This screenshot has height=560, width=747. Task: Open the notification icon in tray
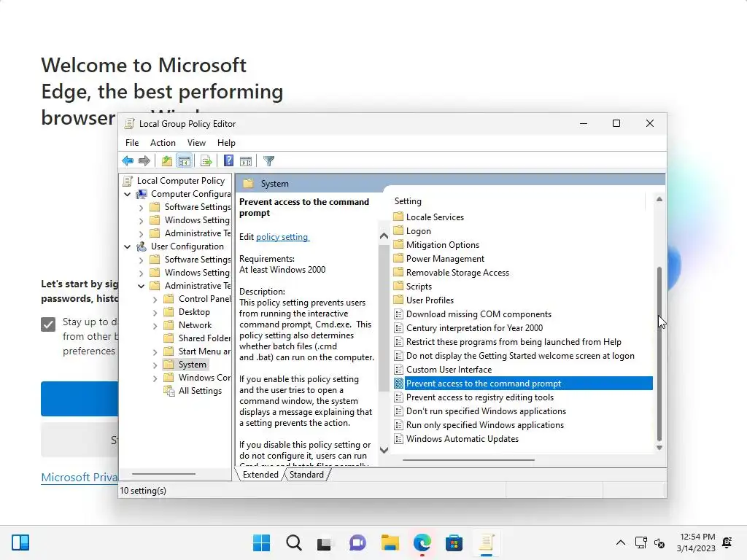[x=727, y=542]
